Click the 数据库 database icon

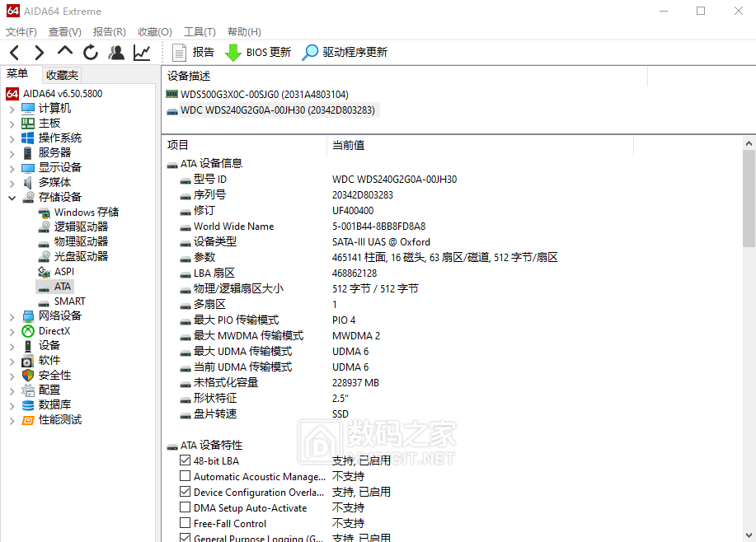coord(28,404)
